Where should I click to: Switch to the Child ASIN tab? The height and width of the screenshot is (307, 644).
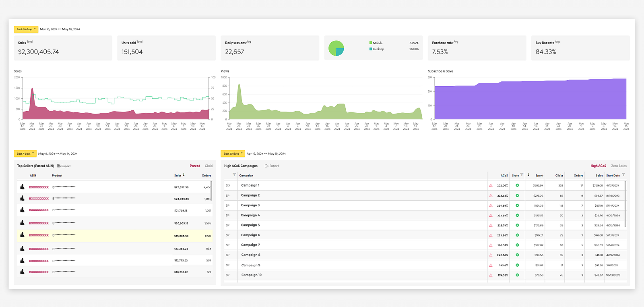(208, 166)
